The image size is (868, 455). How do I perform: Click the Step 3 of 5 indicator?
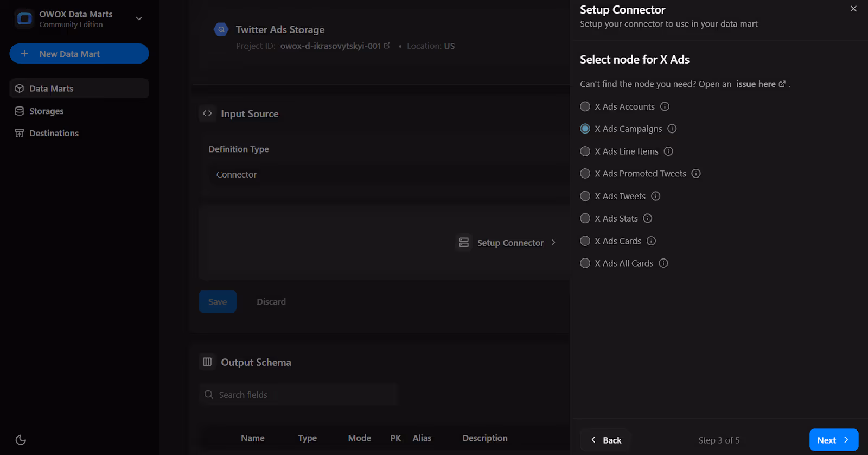719,440
